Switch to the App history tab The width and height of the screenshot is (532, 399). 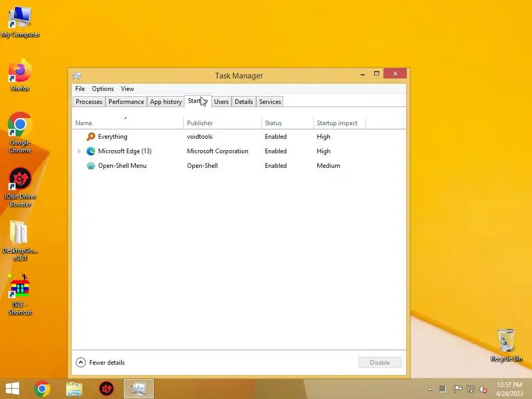point(166,102)
